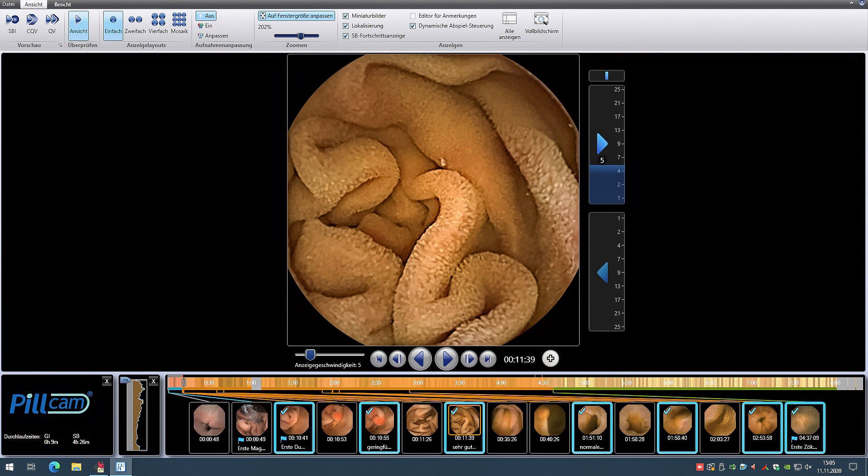Switch to the Bericht tab
Viewport: 868px width, 476px height.
click(62, 4)
